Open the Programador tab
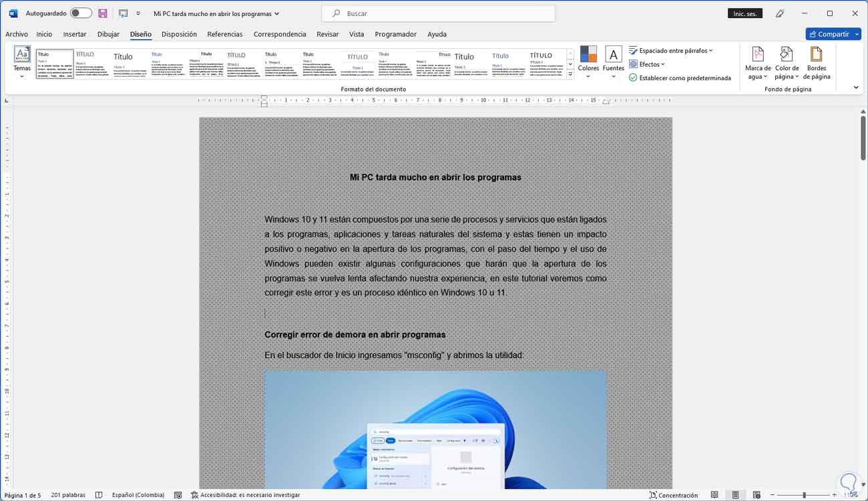This screenshot has height=501, width=868. point(396,34)
